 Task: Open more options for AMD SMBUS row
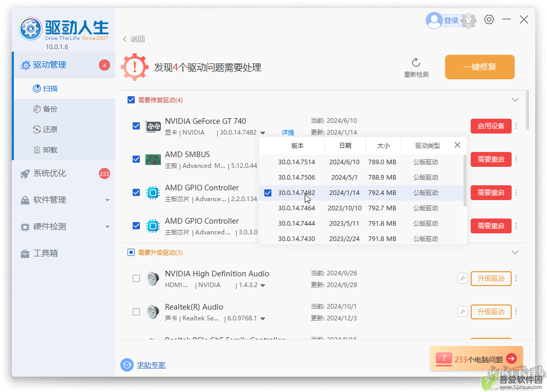(x=516, y=159)
